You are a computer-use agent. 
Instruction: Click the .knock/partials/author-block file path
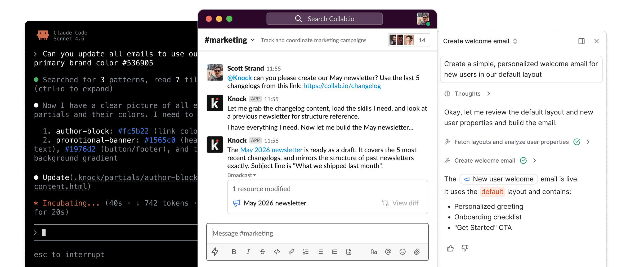point(136,177)
